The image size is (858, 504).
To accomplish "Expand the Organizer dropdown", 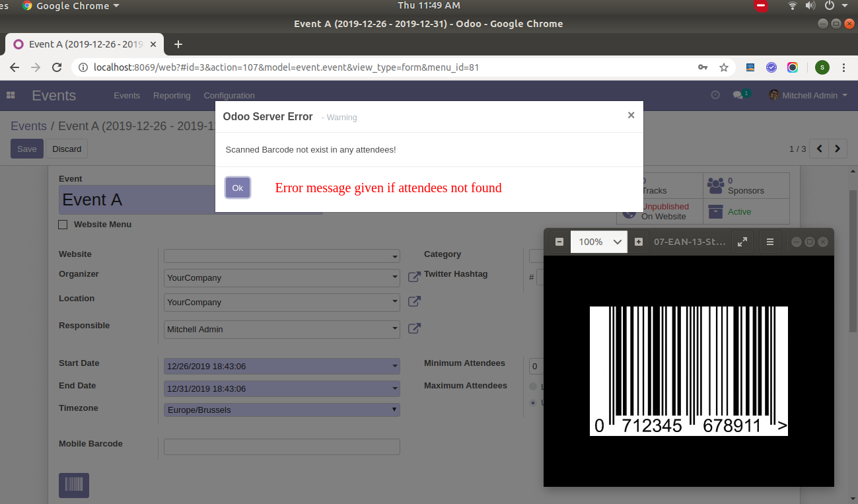I will (395, 278).
